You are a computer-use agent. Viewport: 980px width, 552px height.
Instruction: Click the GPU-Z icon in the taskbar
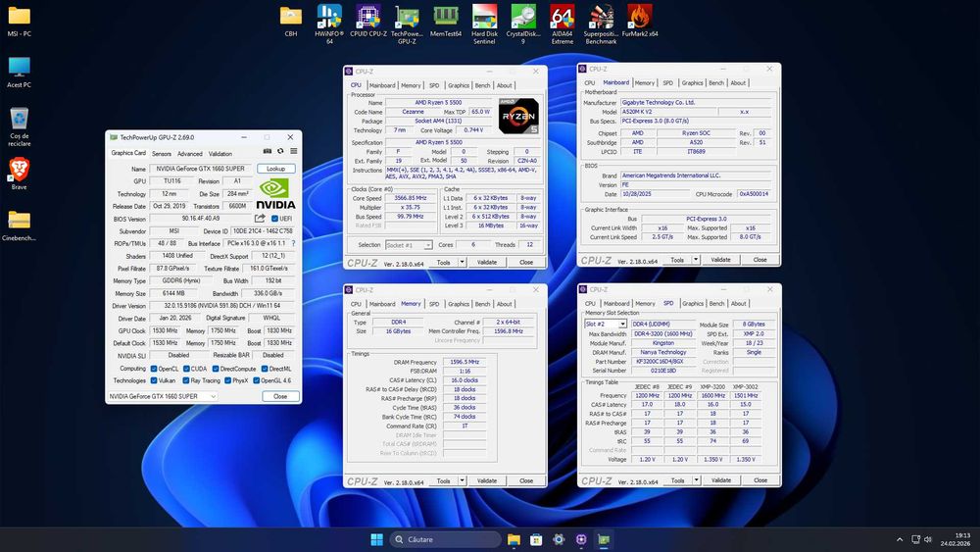(x=604, y=539)
